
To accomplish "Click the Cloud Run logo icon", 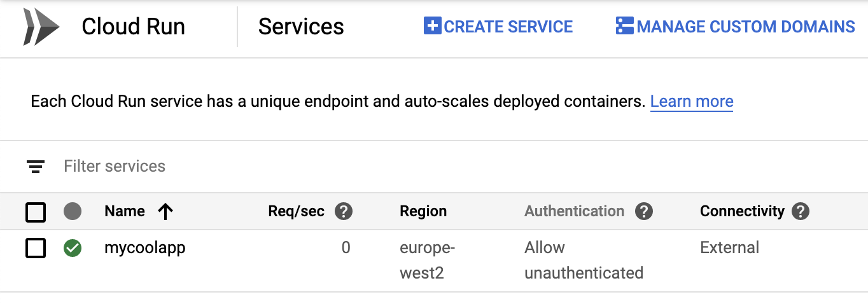I will (x=41, y=27).
